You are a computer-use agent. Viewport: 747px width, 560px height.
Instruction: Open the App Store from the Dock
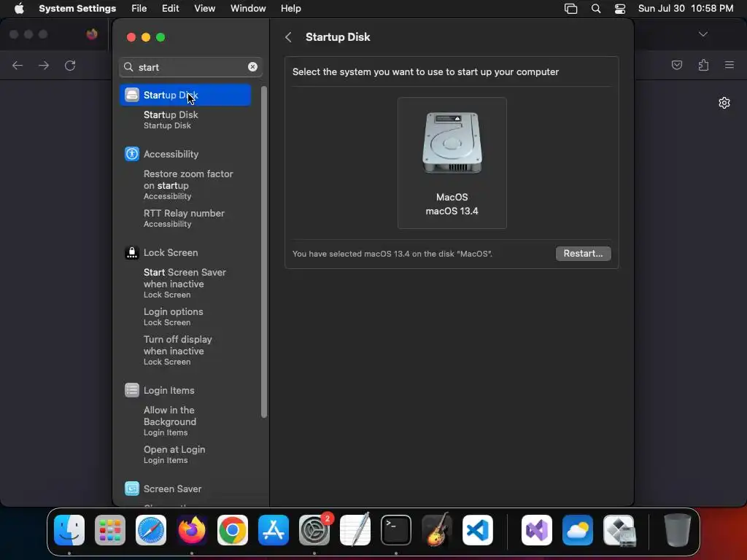(x=274, y=530)
